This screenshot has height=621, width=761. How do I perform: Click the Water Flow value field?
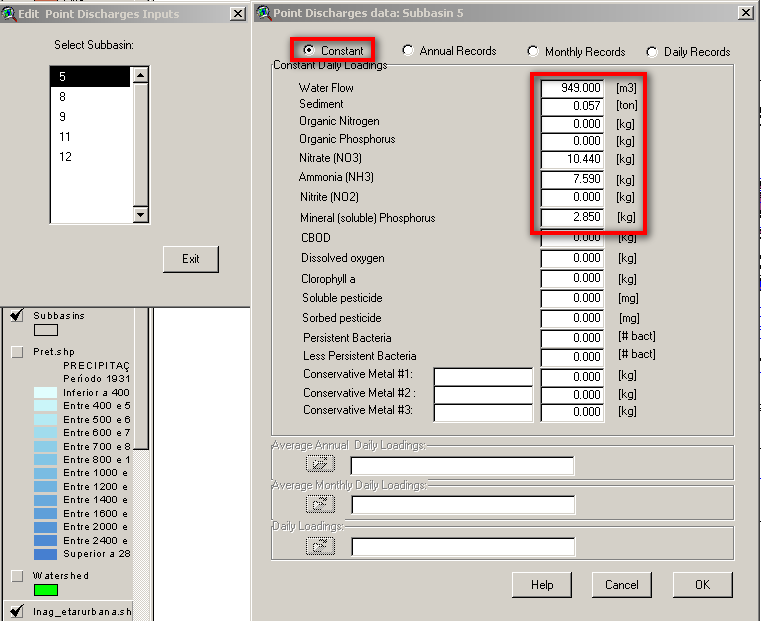[572, 88]
